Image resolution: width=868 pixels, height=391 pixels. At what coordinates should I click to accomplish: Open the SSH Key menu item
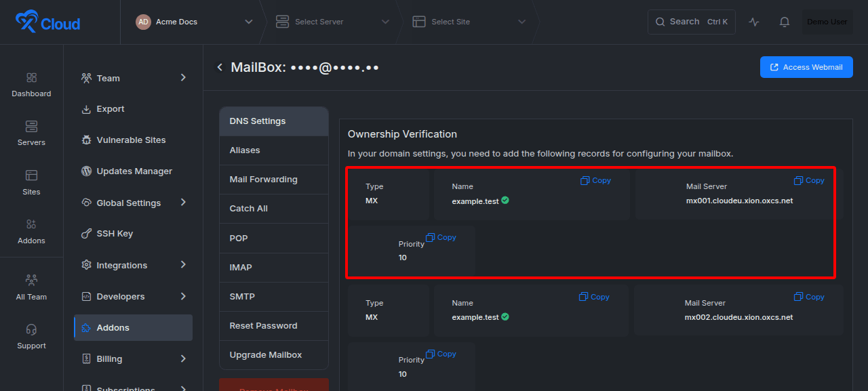(133, 234)
